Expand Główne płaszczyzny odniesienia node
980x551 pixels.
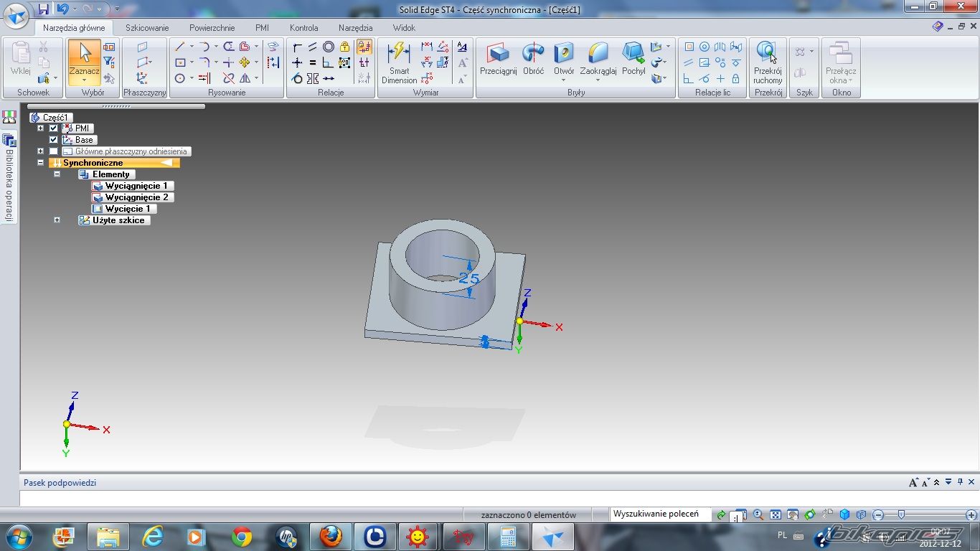[41, 151]
